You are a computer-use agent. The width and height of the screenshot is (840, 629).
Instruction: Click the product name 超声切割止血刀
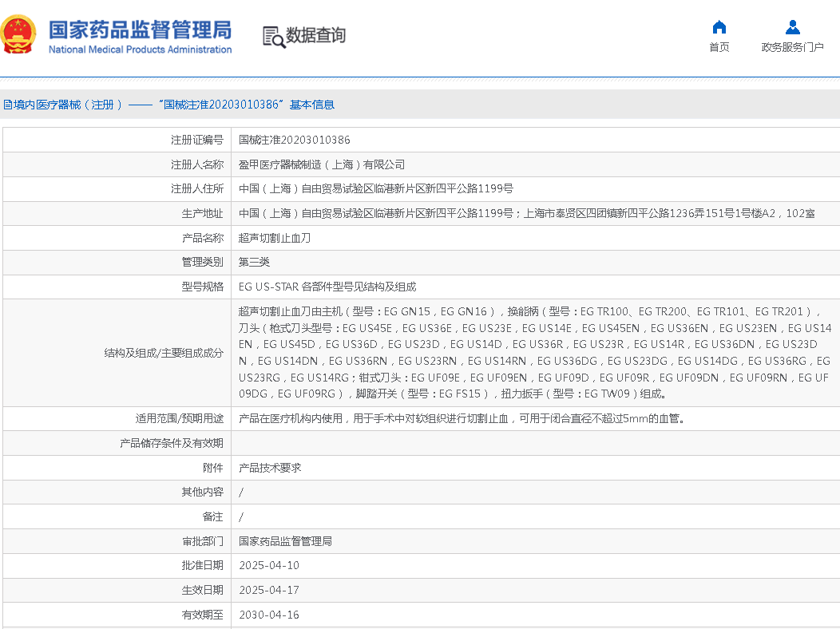tap(275, 238)
